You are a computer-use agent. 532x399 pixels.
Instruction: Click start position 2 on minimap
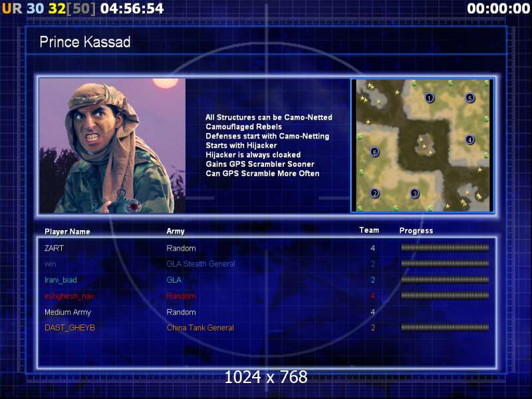(374, 194)
